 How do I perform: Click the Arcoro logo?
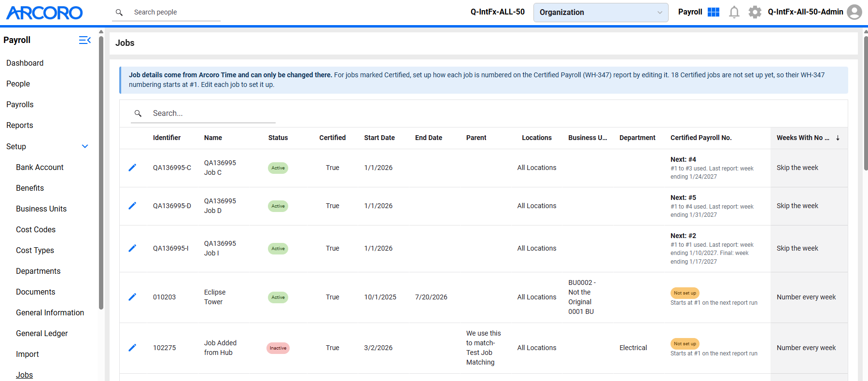(44, 13)
